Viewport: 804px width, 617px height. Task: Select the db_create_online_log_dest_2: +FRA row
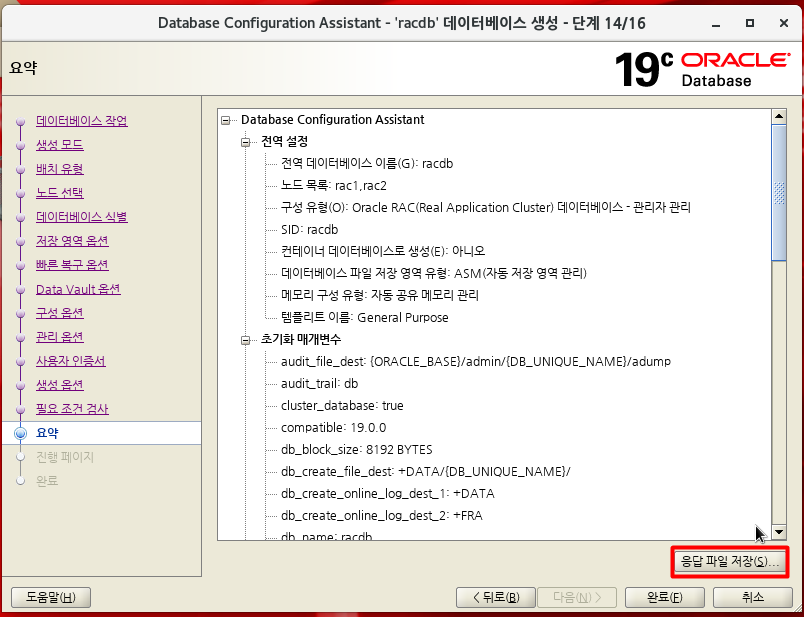coord(382,515)
